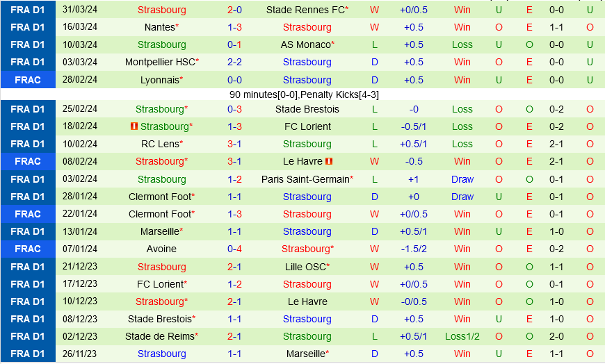605x364 pixels.
Task: Open Montpellier HSC team link
Action: (160, 62)
